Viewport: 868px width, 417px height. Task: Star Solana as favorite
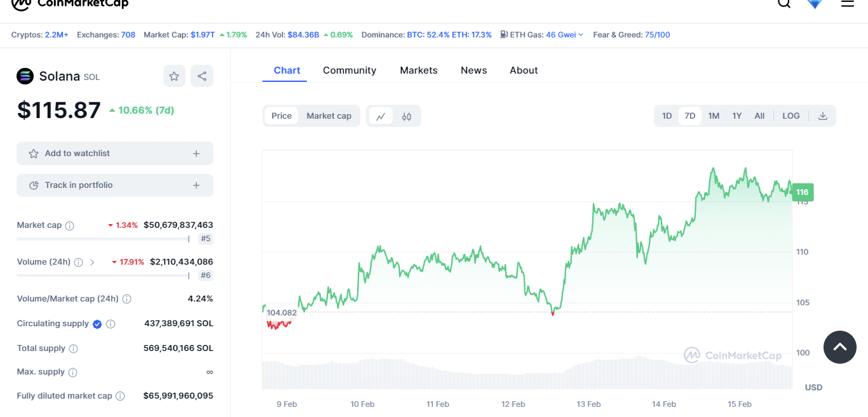pos(174,76)
